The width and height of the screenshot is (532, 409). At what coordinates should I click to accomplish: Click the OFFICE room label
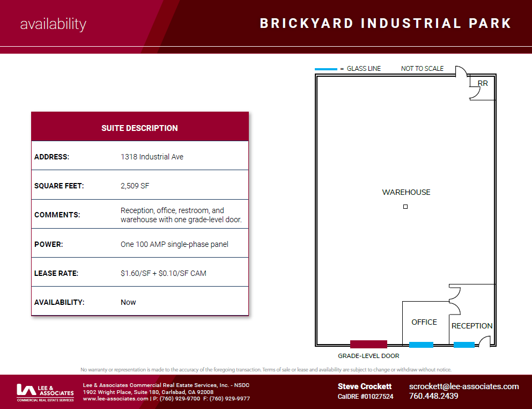pyautogui.click(x=424, y=322)
